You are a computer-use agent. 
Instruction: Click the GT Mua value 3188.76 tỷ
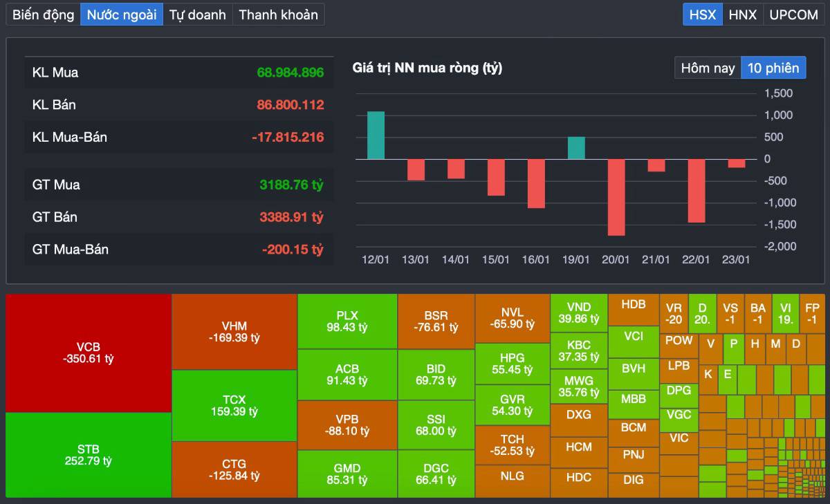(291, 185)
